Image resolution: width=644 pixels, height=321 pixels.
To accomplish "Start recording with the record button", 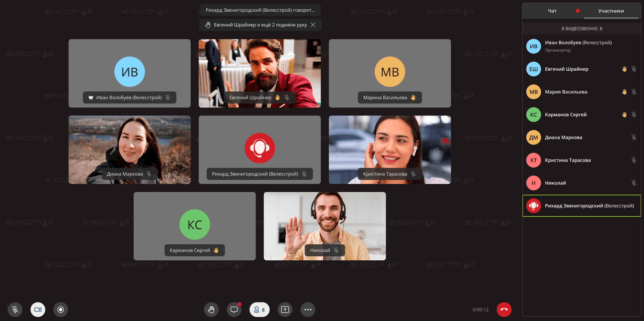I will coord(61,310).
